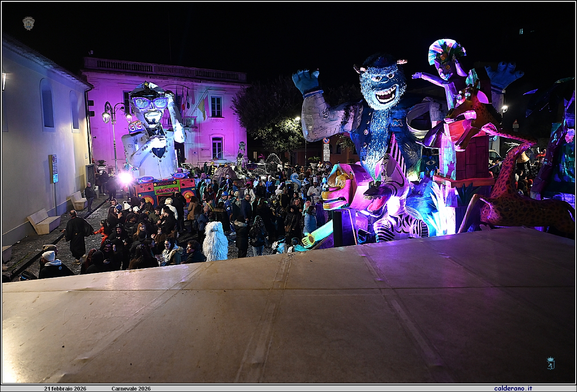Click the sailor captain float's purple glasses
This screenshot has height=392, width=577.
(150, 103)
